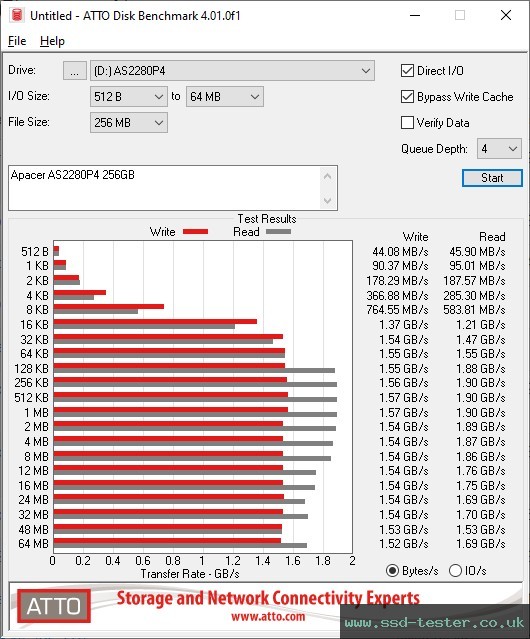The width and height of the screenshot is (530, 639).
Task: Start the benchmark test
Action: (x=492, y=178)
